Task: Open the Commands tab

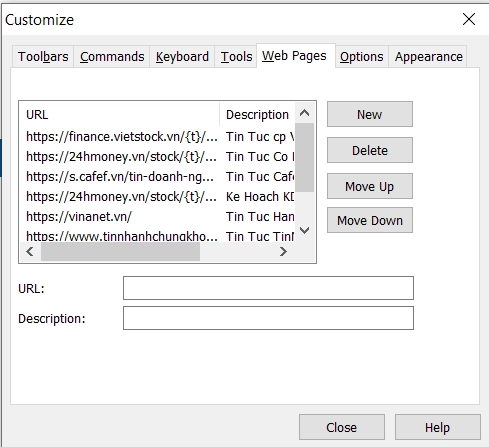Action: click(x=112, y=57)
